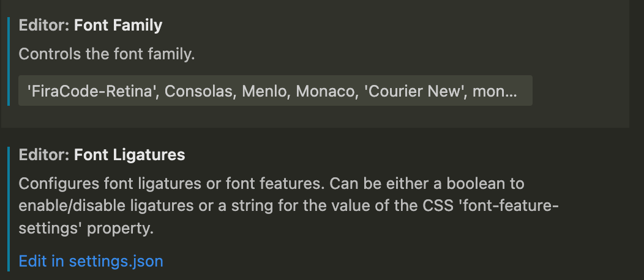Click the Font Family text input field
The height and width of the screenshot is (280, 644).
[x=275, y=91]
